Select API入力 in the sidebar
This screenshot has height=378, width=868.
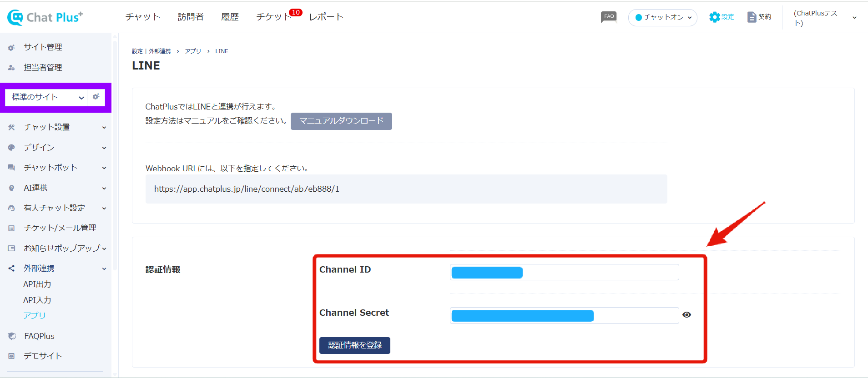[37, 300]
